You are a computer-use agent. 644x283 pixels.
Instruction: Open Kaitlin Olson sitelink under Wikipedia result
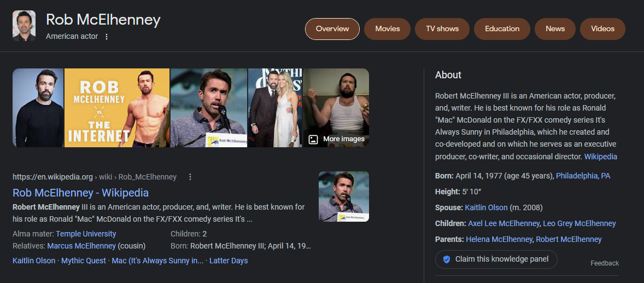(34, 261)
